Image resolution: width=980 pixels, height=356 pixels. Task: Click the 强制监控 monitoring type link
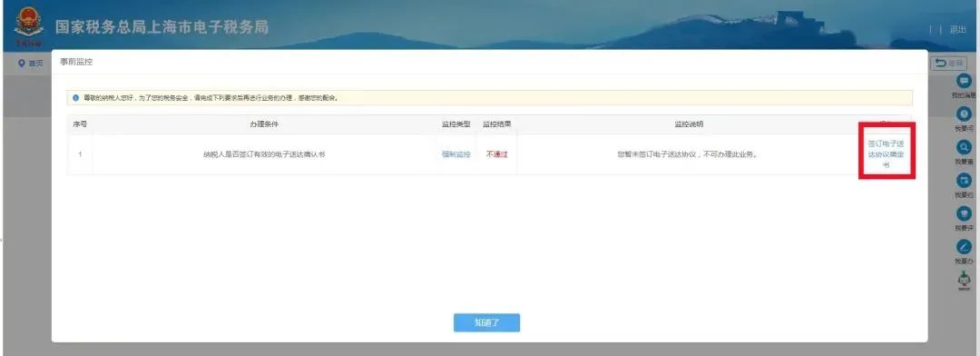click(x=456, y=154)
